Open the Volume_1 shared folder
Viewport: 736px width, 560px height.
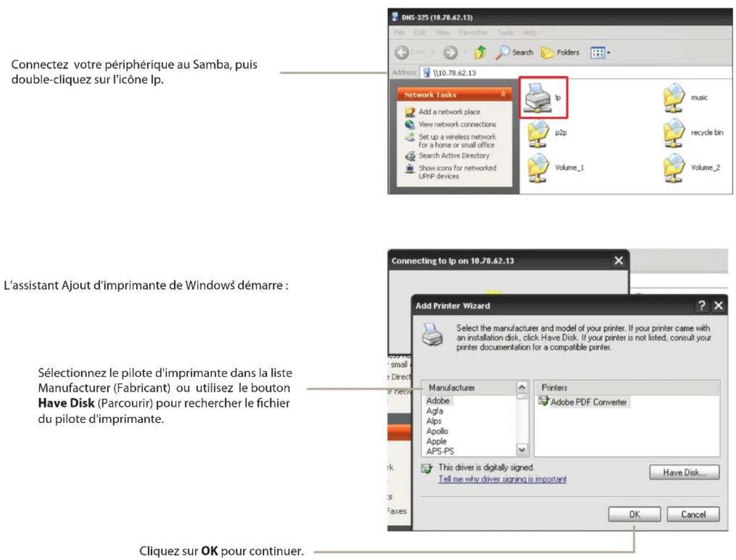click(x=538, y=168)
